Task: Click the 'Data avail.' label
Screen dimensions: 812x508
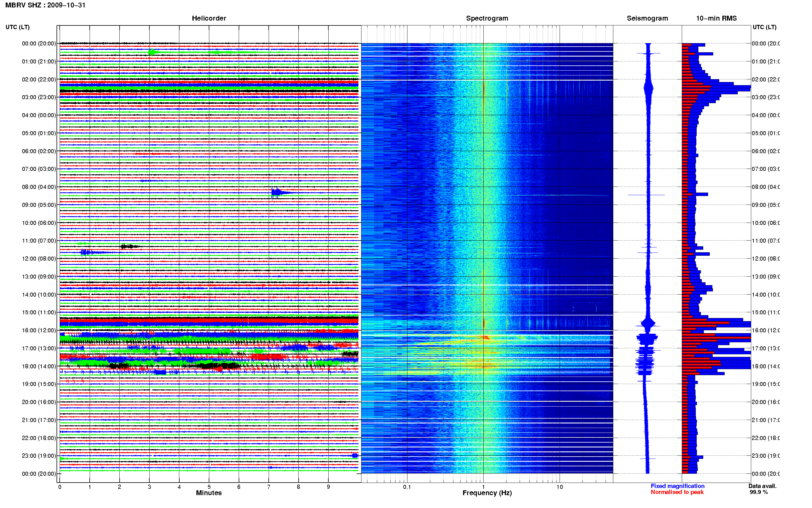Action: [762, 486]
